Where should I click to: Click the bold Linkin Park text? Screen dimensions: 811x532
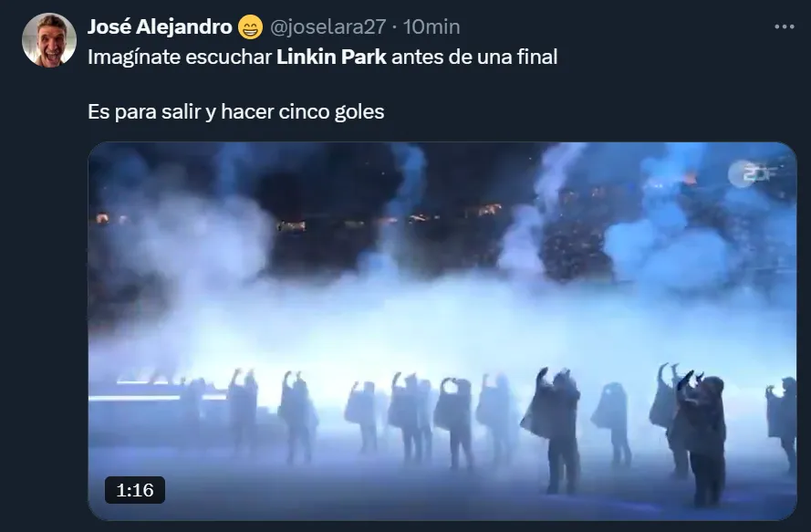point(331,57)
